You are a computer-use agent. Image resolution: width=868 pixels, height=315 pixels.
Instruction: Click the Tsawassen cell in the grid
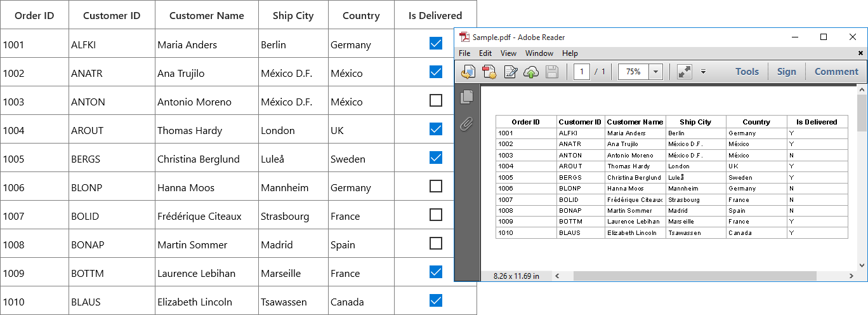(x=293, y=300)
